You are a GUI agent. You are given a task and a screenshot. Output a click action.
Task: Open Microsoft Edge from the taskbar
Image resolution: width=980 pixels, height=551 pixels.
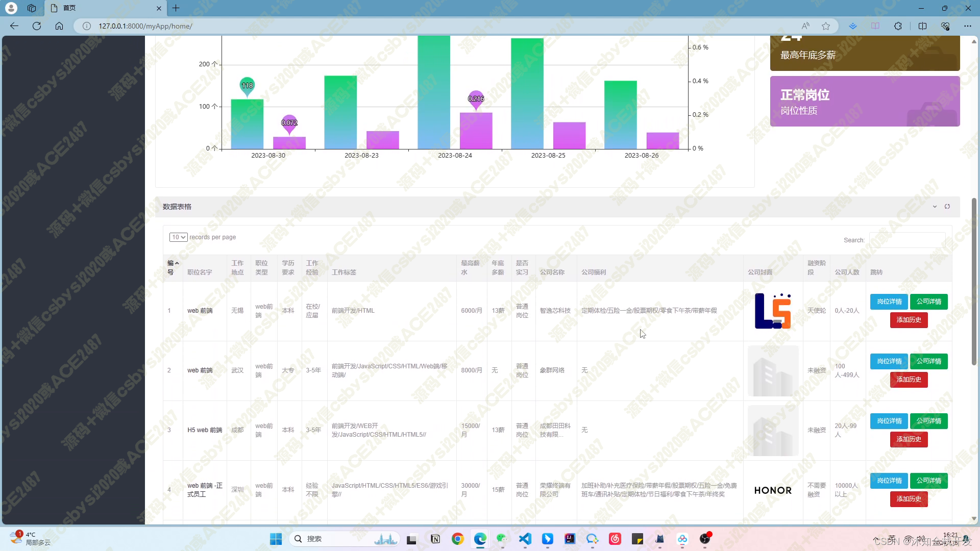(480, 539)
